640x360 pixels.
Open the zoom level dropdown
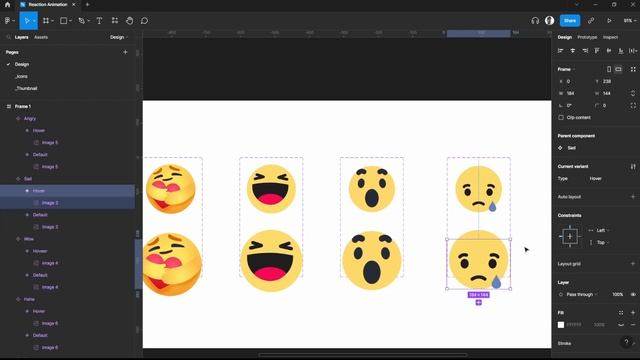point(629,21)
